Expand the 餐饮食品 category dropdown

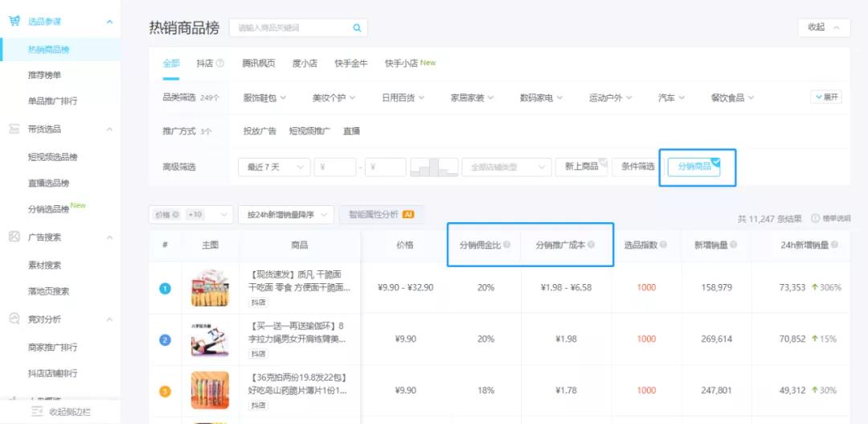point(732,98)
